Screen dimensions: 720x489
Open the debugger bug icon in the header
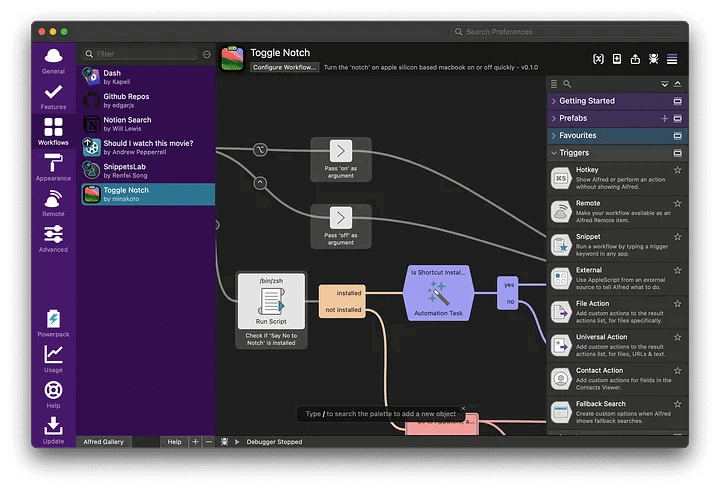tap(653, 59)
